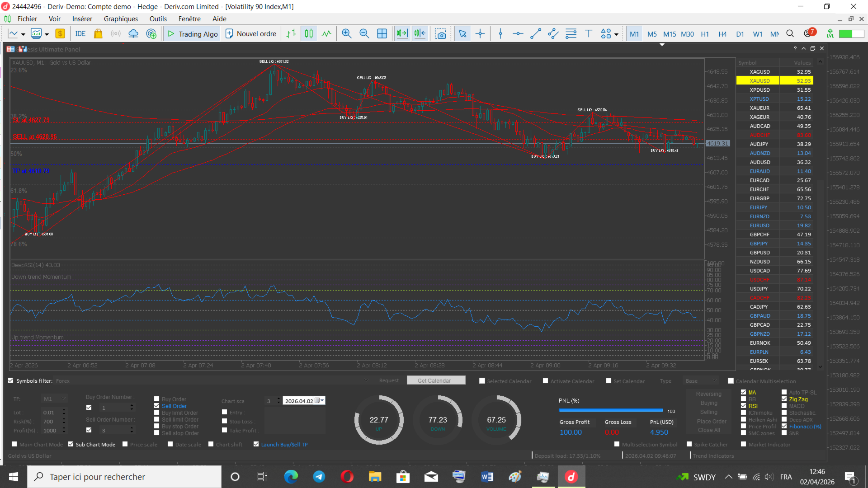Image resolution: width=868 pixels, height=488 pixels.
Task: Switch chart to candlestick display
Action: (309, 34)
